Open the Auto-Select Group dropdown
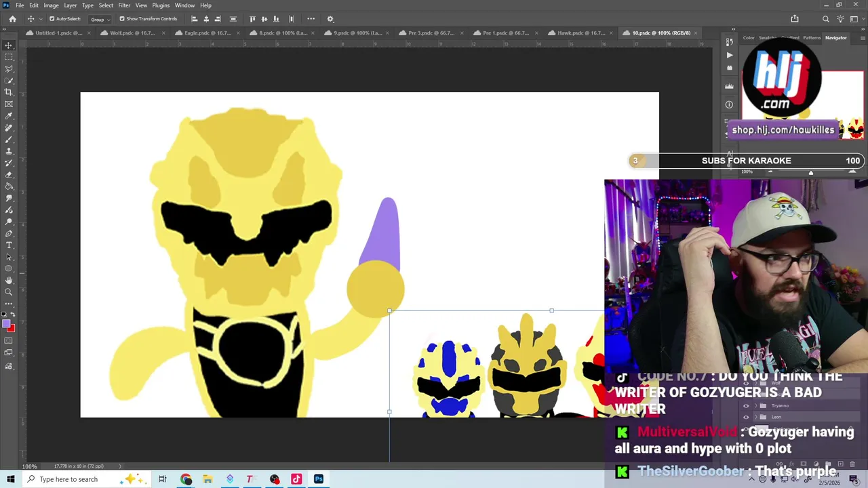Image resolution: width=868 pixels, height=488 pixels. [x=100, y=19]
